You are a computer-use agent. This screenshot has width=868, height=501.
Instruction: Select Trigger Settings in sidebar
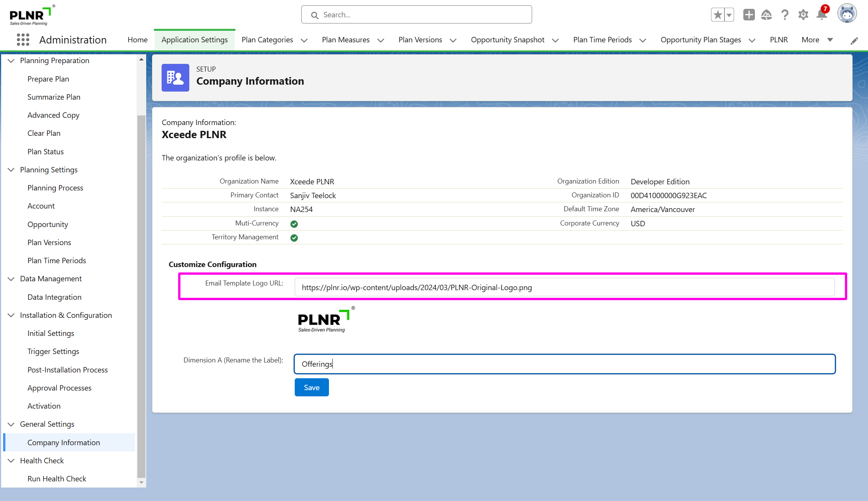[x=53, y=351]
